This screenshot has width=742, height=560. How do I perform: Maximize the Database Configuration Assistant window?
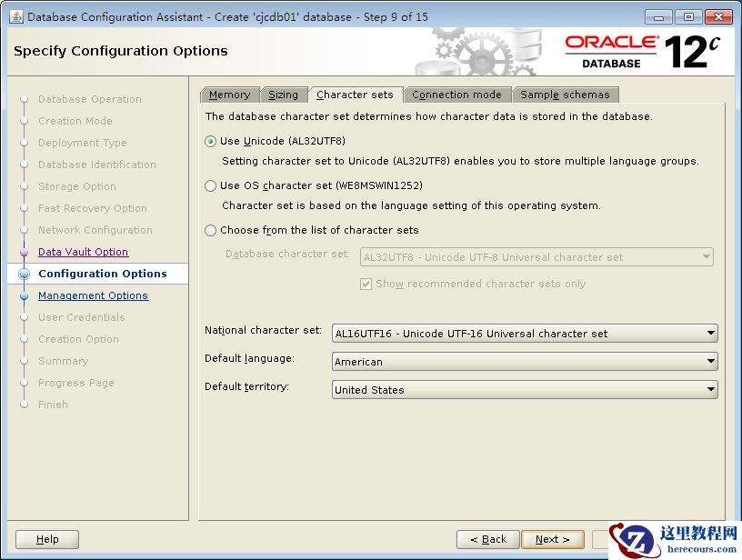pyautogui.click(x=688, y=17)
